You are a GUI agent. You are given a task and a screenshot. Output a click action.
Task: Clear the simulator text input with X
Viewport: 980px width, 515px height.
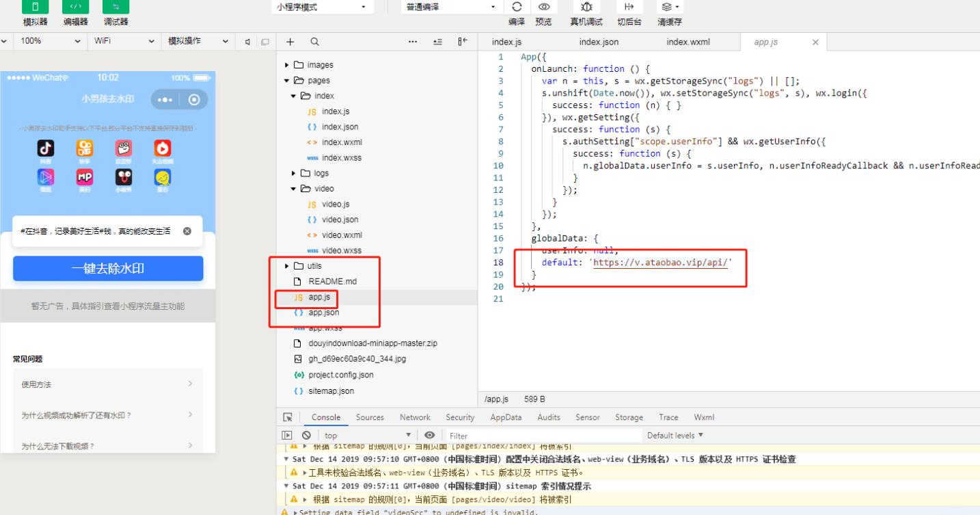187,231
